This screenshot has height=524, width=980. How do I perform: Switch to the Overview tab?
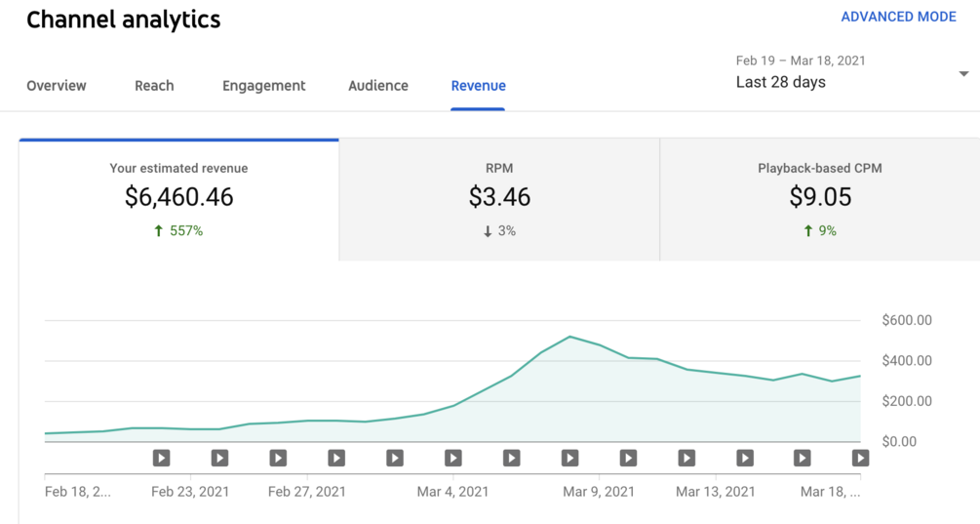click(57, 86)
